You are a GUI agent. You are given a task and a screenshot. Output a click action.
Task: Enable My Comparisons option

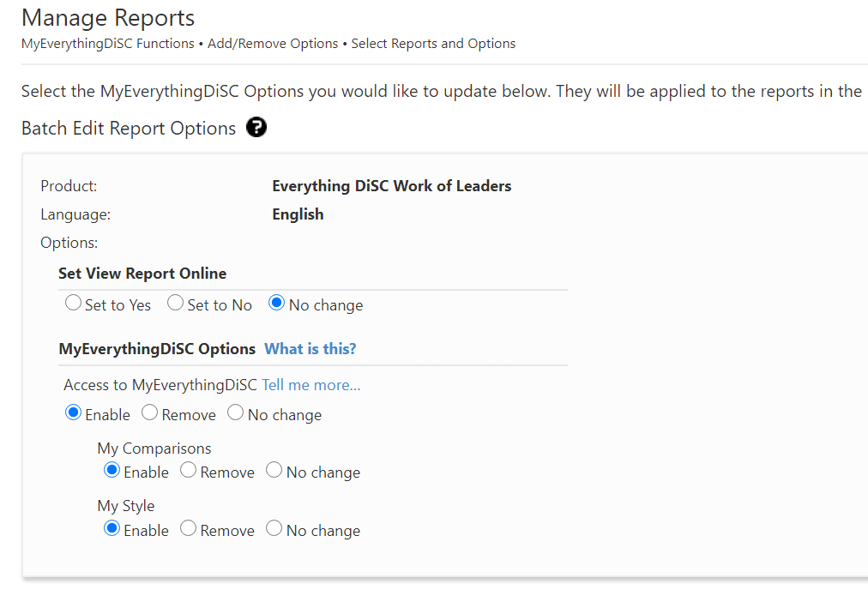coord(112,470)
